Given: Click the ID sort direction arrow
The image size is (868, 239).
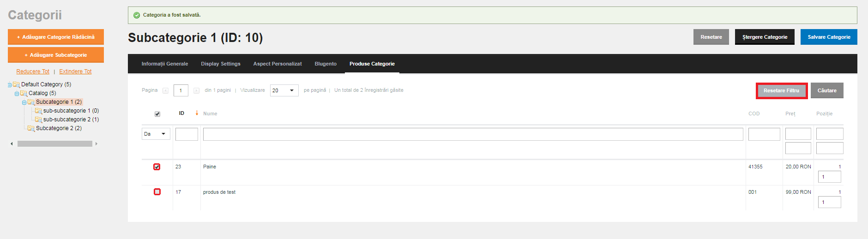Looking at the screenshot, I should (197, 113).
